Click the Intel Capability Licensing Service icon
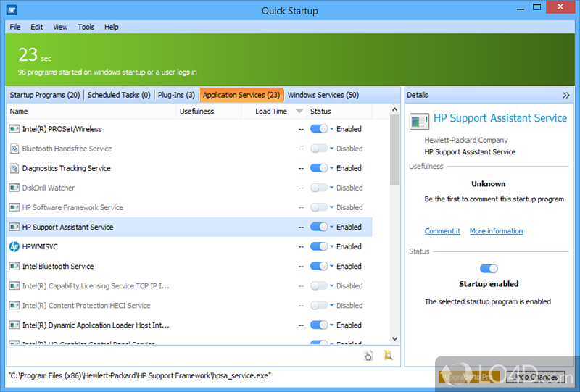The image size is (580, 392). coord(14,286)
